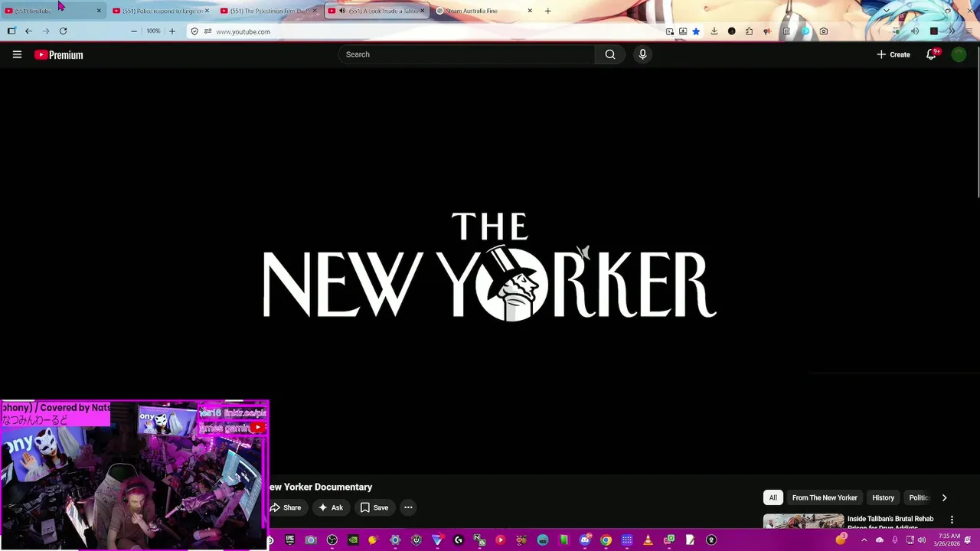Zoom out the page with minus
Viewport: 980px width, 551px height.
(x=134, y=31)
